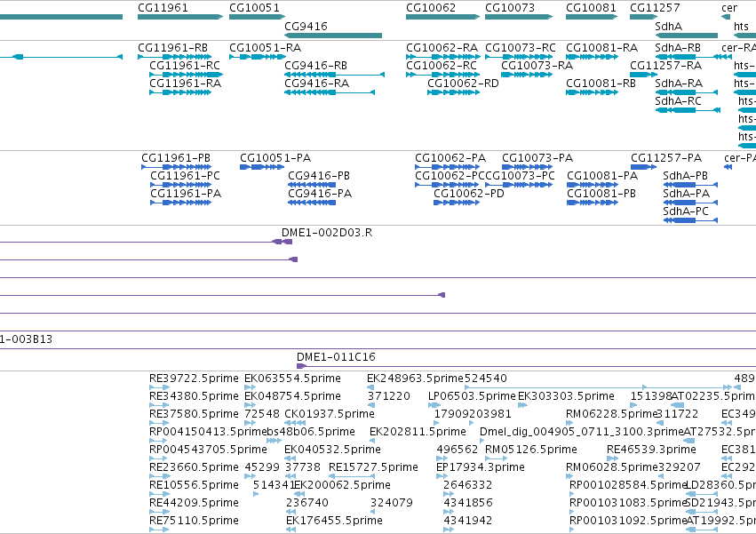The image size is (756, 534).
Task: Click transcript CG10073-RA
Action: [x=527, y=75]
